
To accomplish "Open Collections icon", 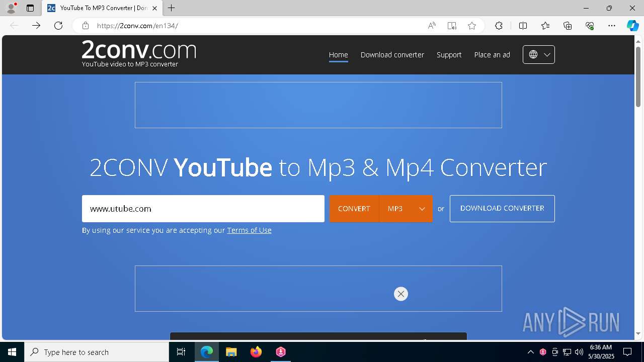I will [x=568, y=26].
